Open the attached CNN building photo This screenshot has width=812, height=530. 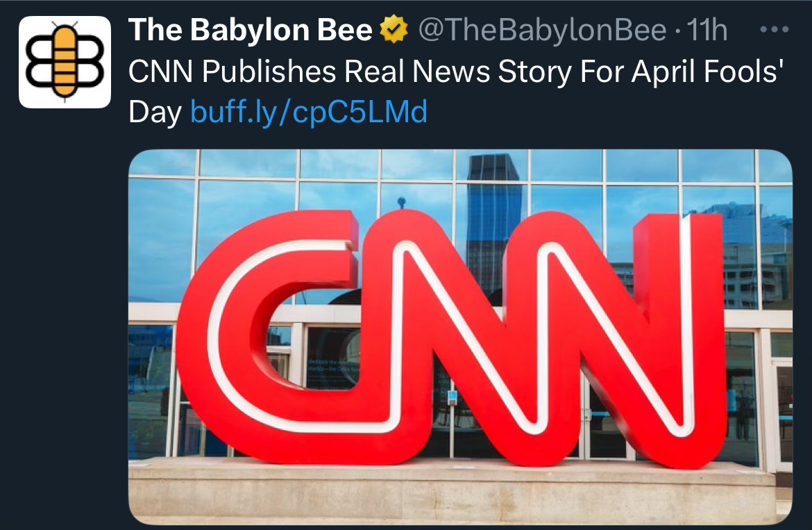(x=460, y=338)
